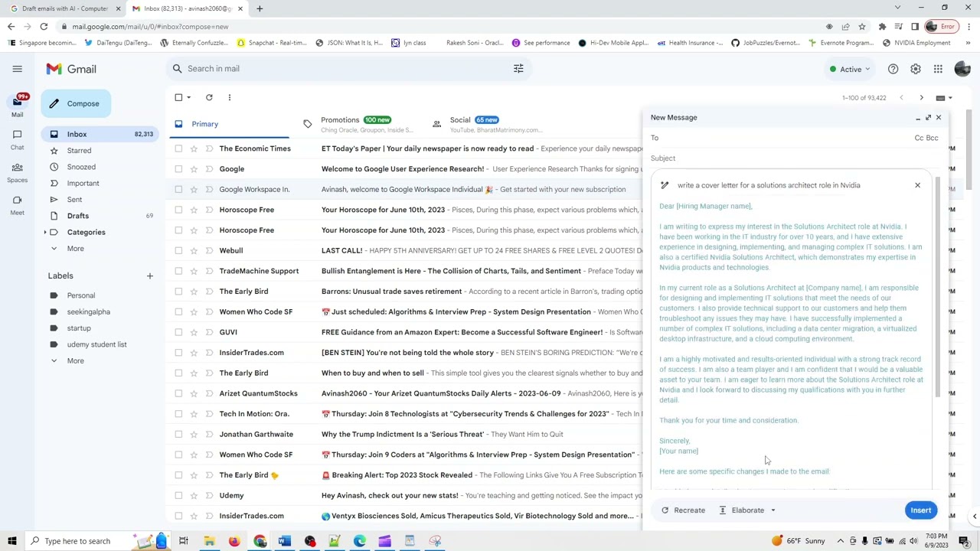Open the Inbox folder
Image resolution: width=980 pixels, height=551 pixels.
click(100, 134)
